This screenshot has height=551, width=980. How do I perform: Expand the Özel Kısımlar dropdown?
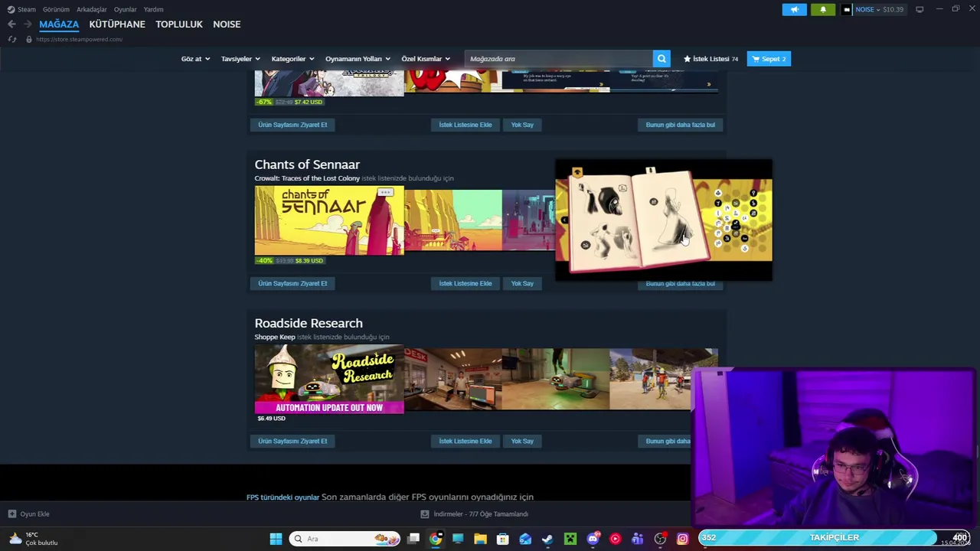coord(426,59)
